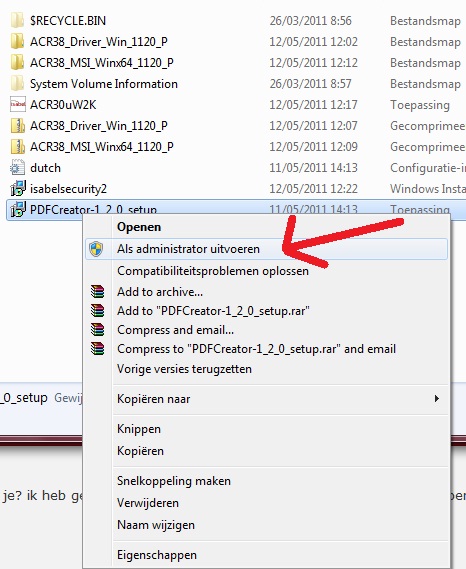The image size is (466, 569).
Task: Select isabelsecurity2 installer icon
Action: pos(17,189)
